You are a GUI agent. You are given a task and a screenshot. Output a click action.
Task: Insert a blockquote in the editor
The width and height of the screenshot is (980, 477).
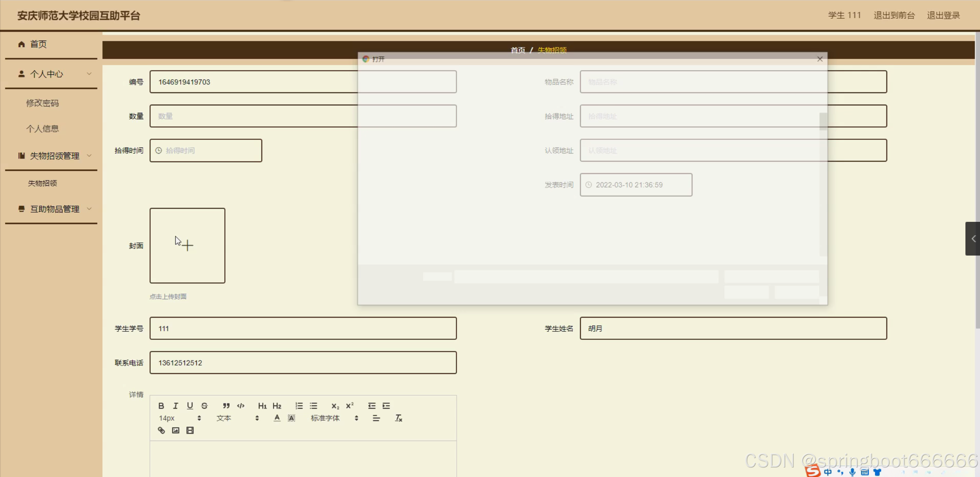[x=226, y=406]
